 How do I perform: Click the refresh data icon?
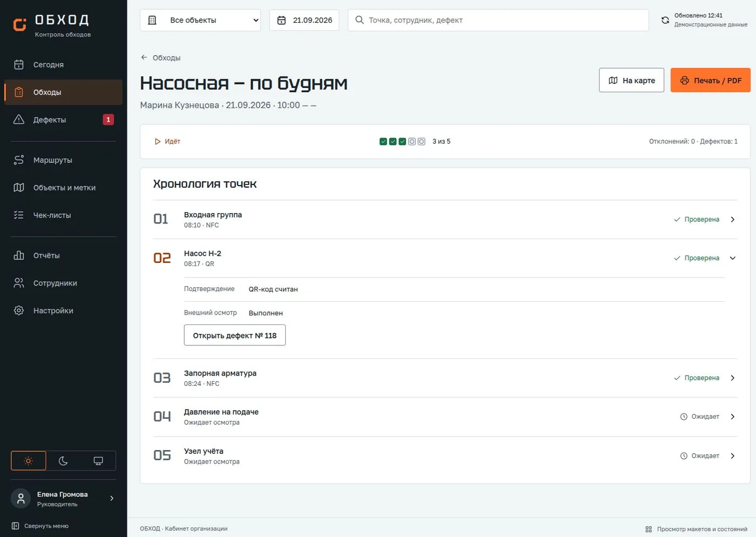coord(665,20)
